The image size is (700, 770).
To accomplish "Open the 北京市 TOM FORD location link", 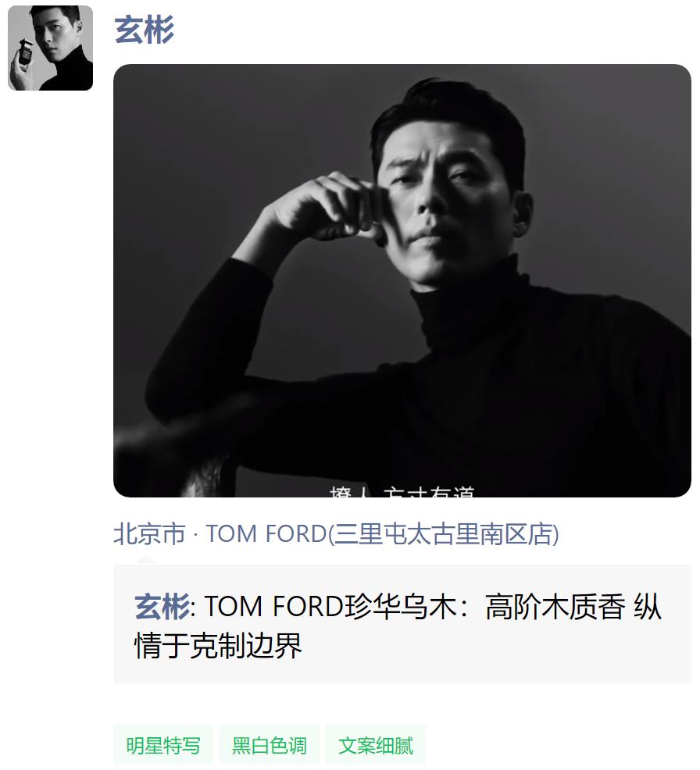I will coord(336,534).
